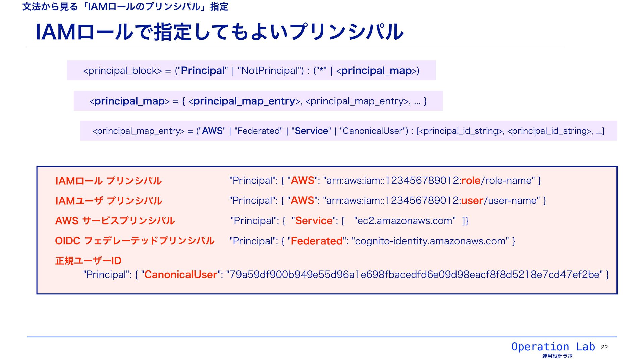
Task: Click the principal_block grammar definition box
Action: [251, 70]
